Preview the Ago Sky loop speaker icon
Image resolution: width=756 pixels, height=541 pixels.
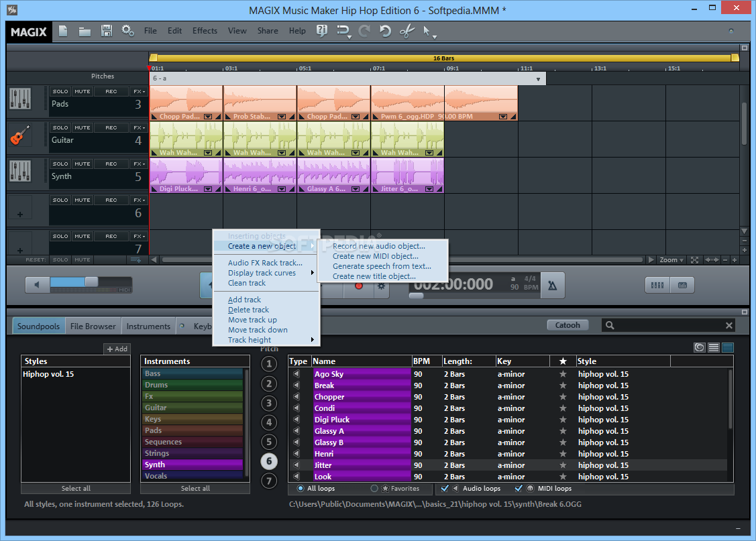pos(296,374)
